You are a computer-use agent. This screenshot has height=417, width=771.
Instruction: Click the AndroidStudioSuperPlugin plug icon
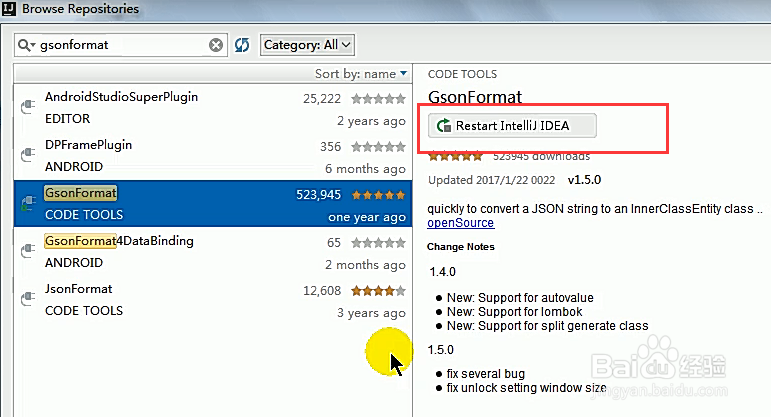point(28,106)
